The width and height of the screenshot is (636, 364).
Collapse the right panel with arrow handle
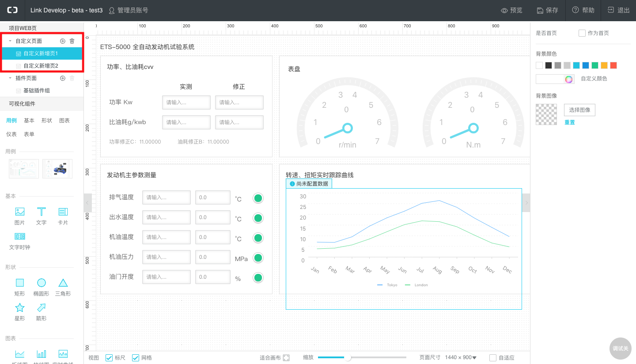coord(526,203)
